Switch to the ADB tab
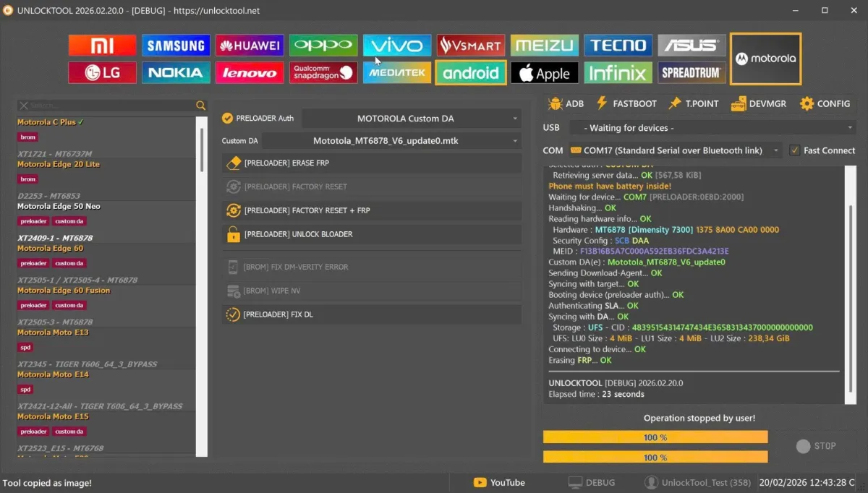 [566, 103]
